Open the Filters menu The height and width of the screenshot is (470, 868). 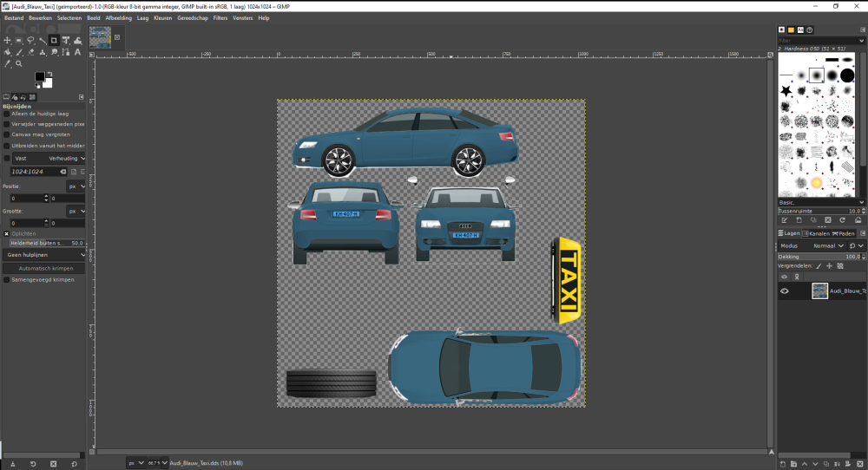click(220, 17)
